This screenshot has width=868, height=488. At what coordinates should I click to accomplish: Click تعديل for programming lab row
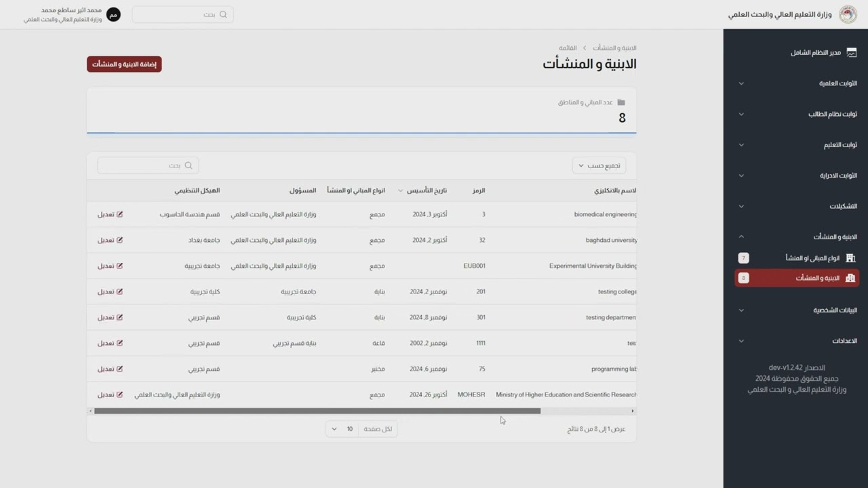(110, 369)
